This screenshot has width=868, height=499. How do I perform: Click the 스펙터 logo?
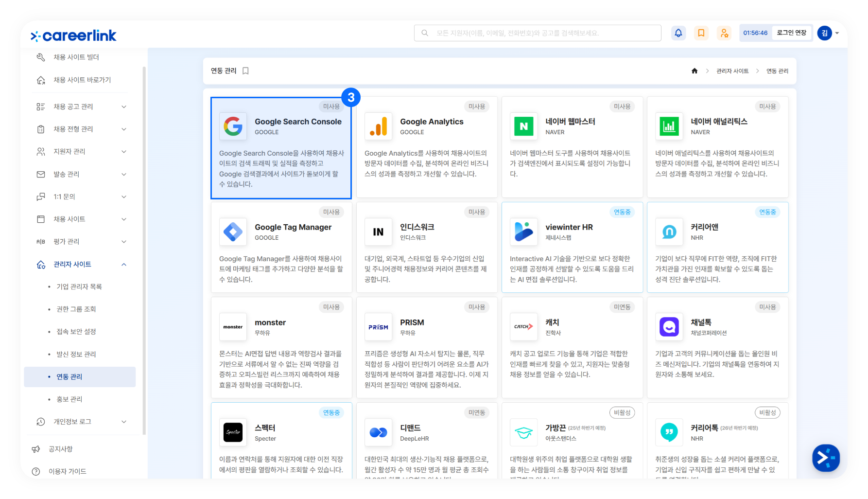point(233,432)
